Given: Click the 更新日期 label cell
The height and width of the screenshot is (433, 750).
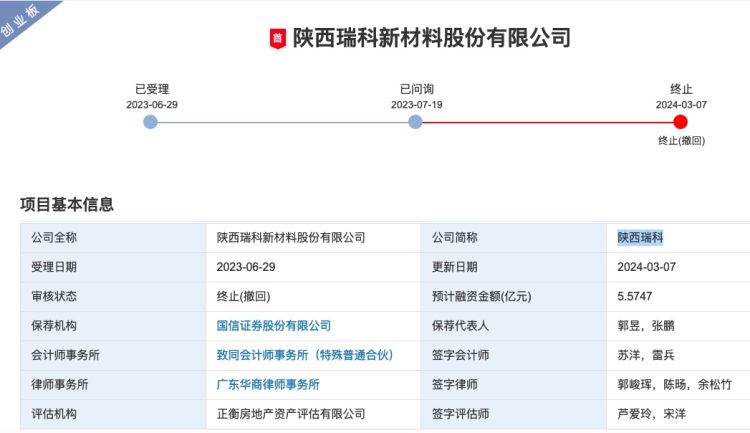Looking at the screenshot, I should click(514, 267).
